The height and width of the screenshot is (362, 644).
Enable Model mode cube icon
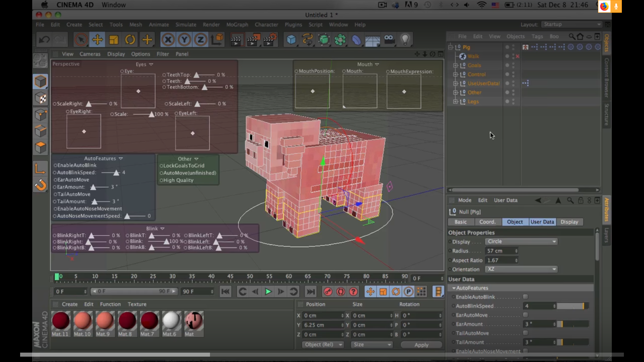[41, 81]
